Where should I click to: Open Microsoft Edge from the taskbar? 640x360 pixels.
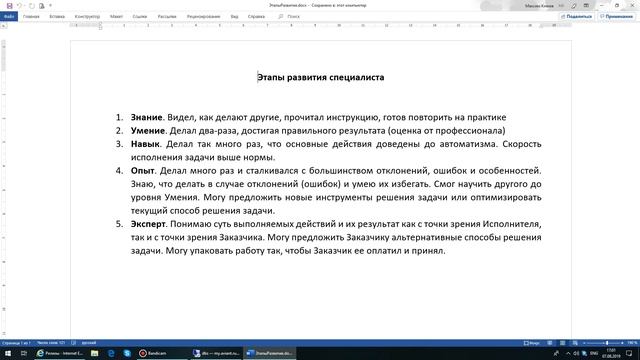tap(111, 353)
